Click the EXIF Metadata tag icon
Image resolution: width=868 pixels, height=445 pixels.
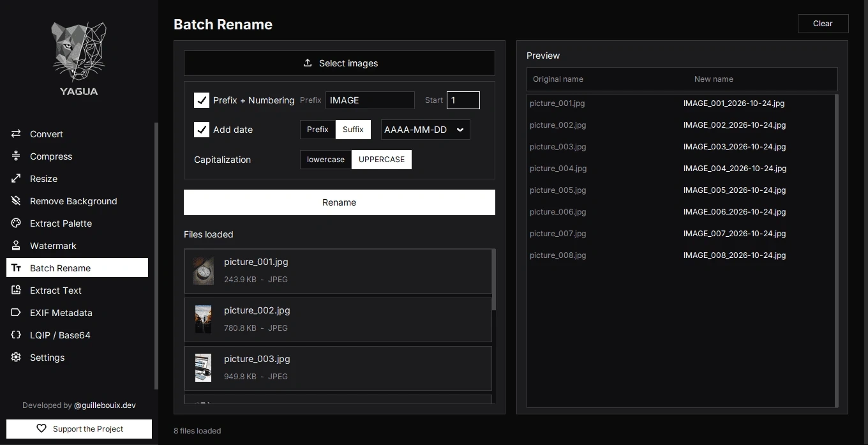[x=16, y=313]
